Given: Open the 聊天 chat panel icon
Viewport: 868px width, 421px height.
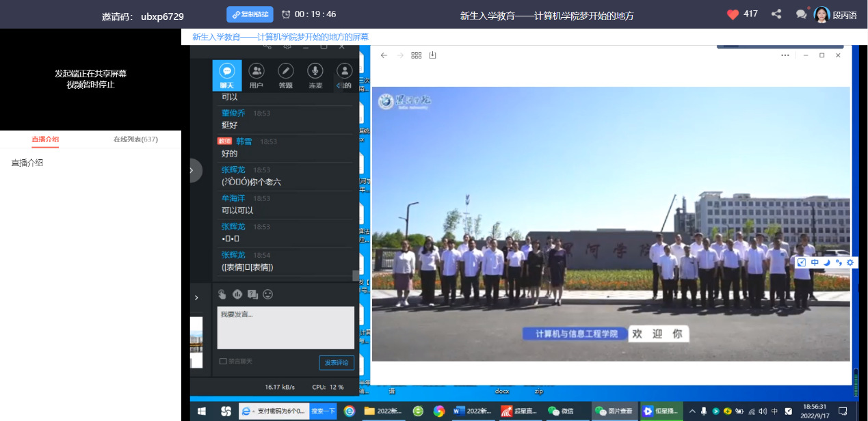Looking at the screenshot, I should [227, 74].
